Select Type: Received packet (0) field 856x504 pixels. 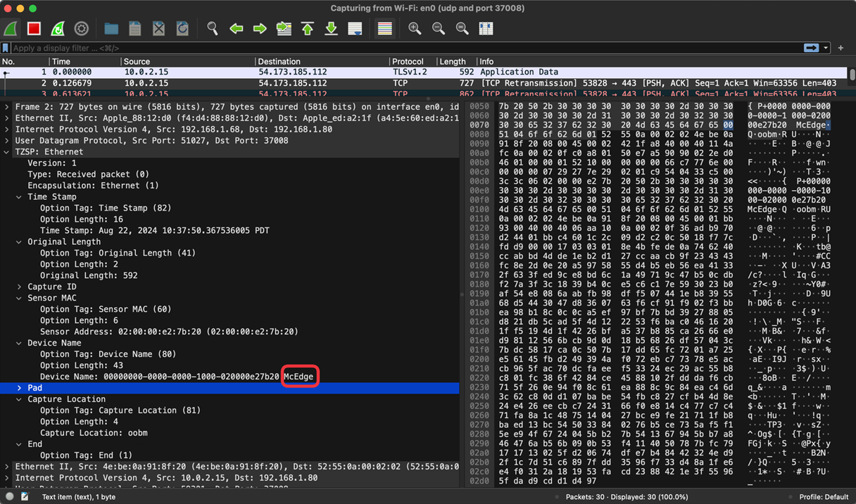pyautogui.click(x=89, y=174)
